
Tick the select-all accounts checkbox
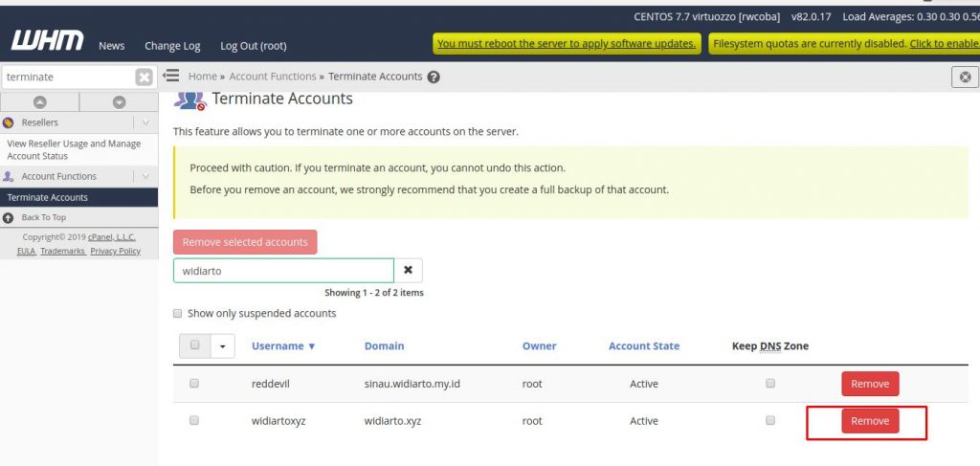[x=195, y=344]
